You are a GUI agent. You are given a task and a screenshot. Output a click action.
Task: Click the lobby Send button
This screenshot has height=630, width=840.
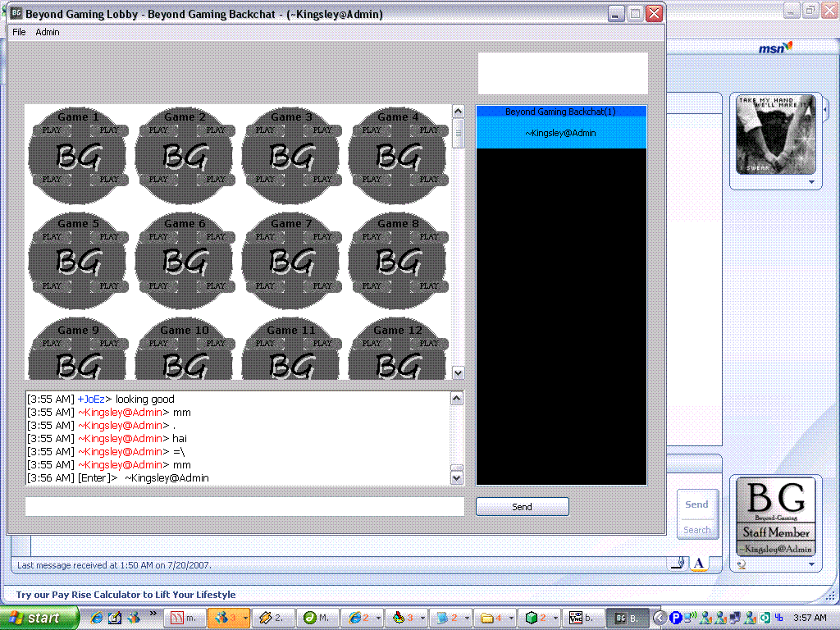point(522,507)
